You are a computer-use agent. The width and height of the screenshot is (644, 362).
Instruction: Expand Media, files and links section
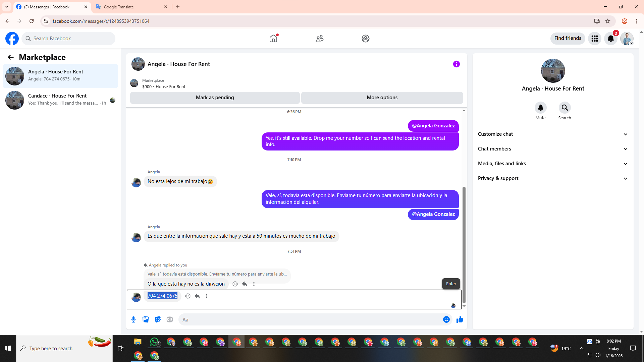pyautogui.click(x=552, y=164)
